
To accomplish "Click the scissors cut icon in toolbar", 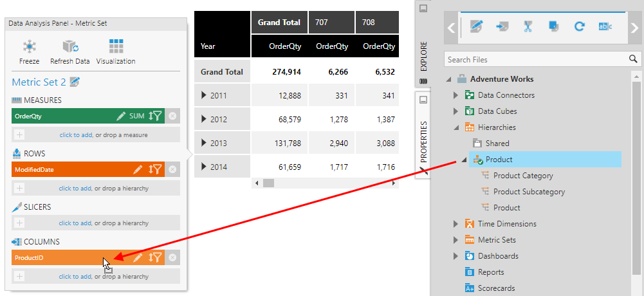I will point(528,26).
